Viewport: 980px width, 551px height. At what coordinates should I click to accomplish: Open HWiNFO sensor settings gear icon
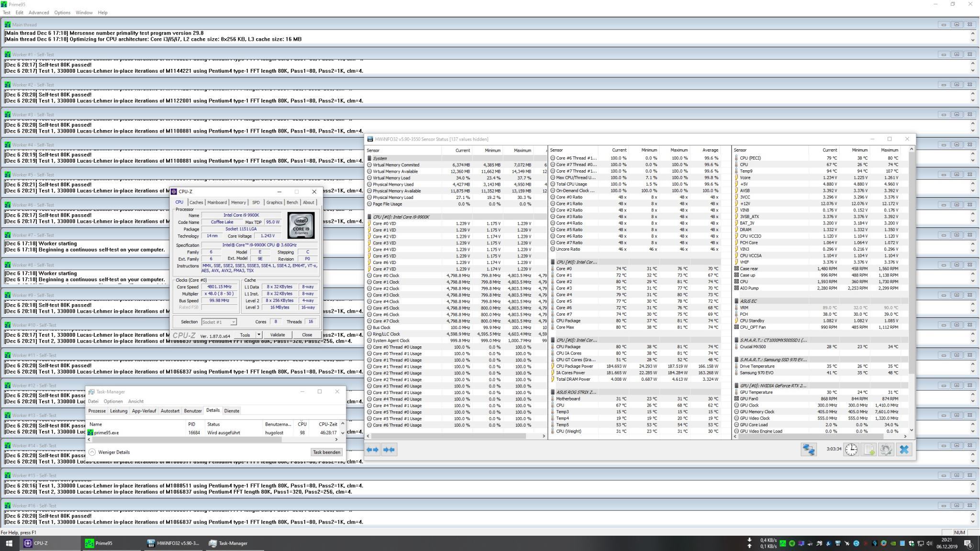point(886,450)
